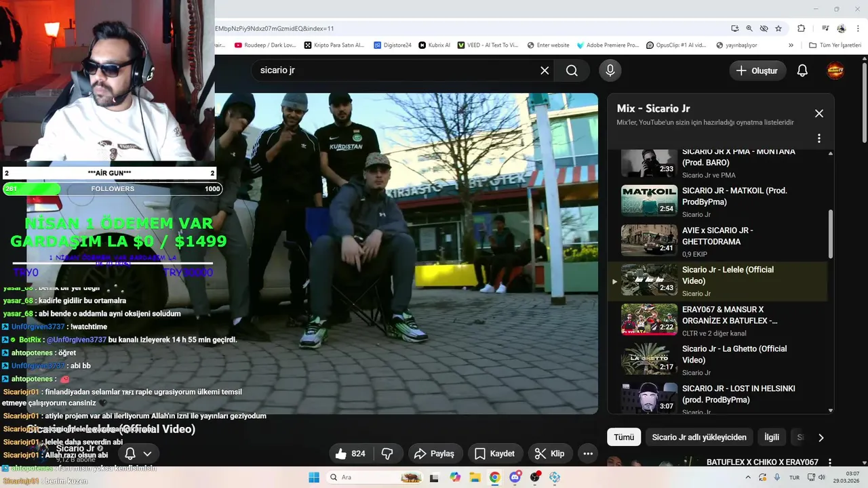Image resolution: width=868 pixels, height=488 pixels.
Task: Open the Digistore24 bookmark
Action: click(x=393, y=45)
